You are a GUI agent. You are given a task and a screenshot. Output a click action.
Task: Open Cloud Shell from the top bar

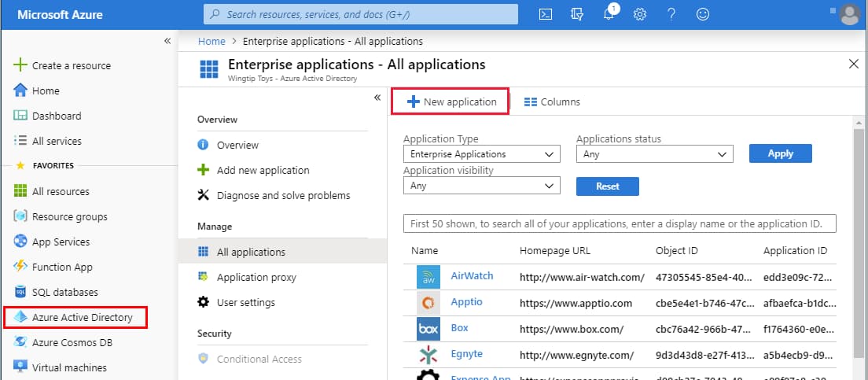click(546, 14)
